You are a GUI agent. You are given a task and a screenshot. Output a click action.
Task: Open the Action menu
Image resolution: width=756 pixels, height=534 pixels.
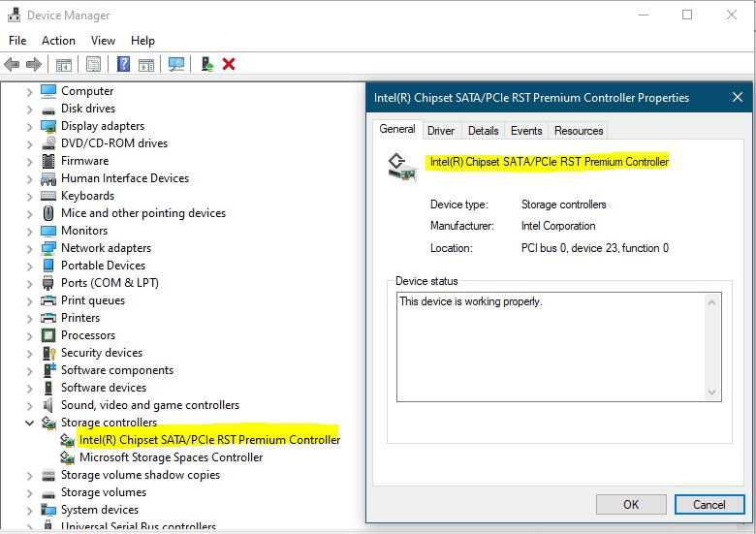point(58,41)
